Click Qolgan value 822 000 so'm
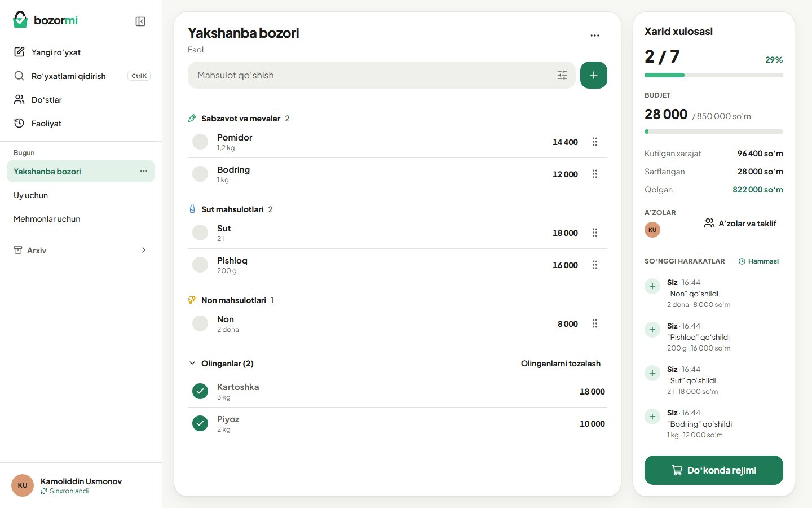Viewport: 812px width, 508px height. [758, 190]
